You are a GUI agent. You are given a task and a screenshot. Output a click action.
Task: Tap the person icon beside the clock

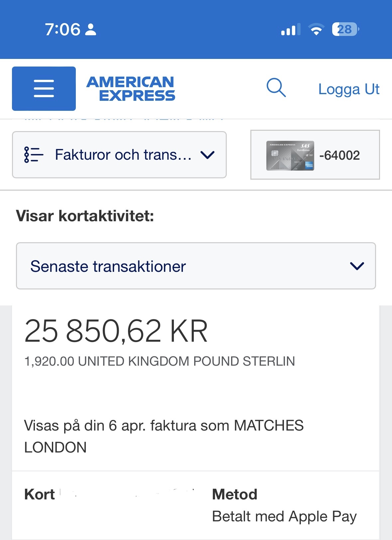(x=90, y=29)
